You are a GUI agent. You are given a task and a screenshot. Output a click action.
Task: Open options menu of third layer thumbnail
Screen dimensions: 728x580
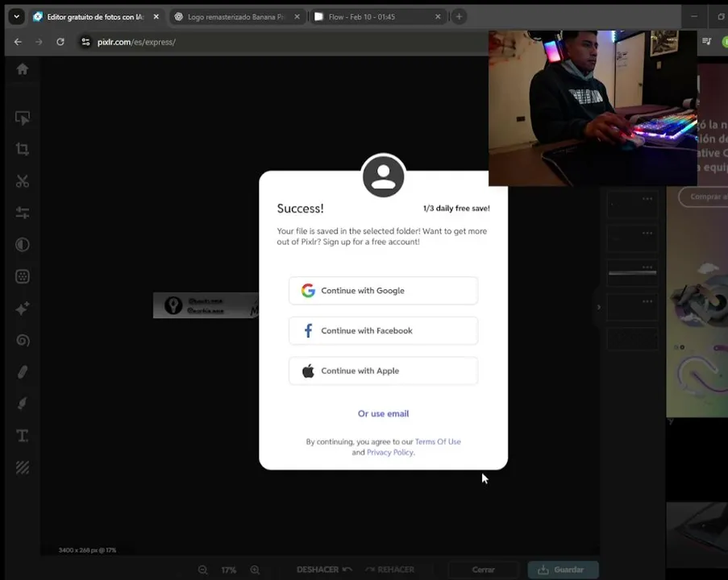tap(647, 267)
